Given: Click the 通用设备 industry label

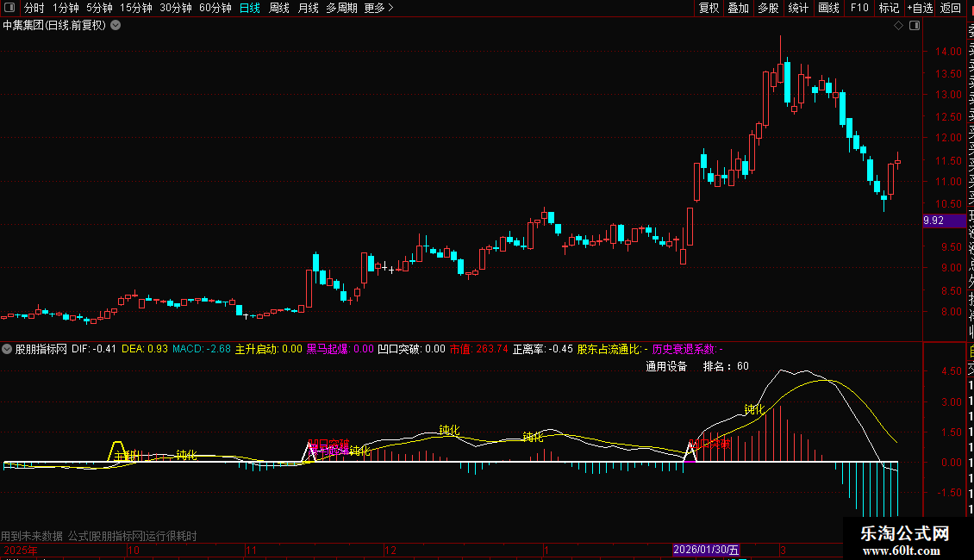Looking at the screenshot, I should coord(666,366).
